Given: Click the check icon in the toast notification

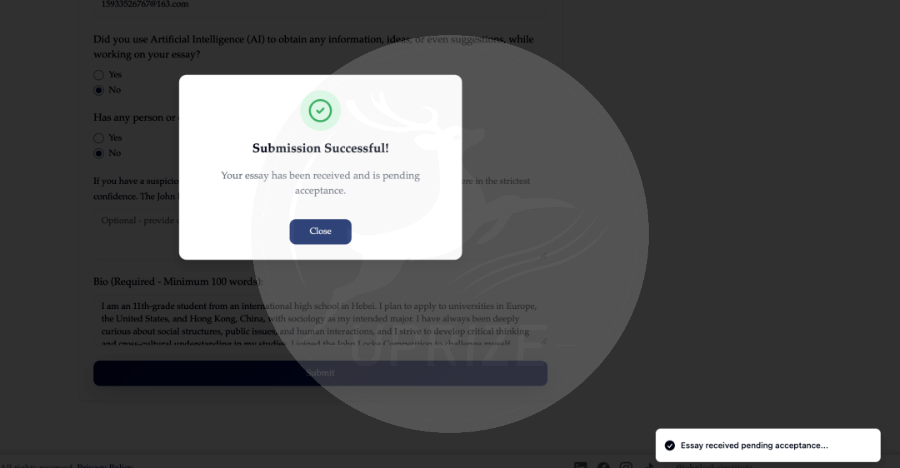Looking at the screenshot, I should [x=670, y=446].
